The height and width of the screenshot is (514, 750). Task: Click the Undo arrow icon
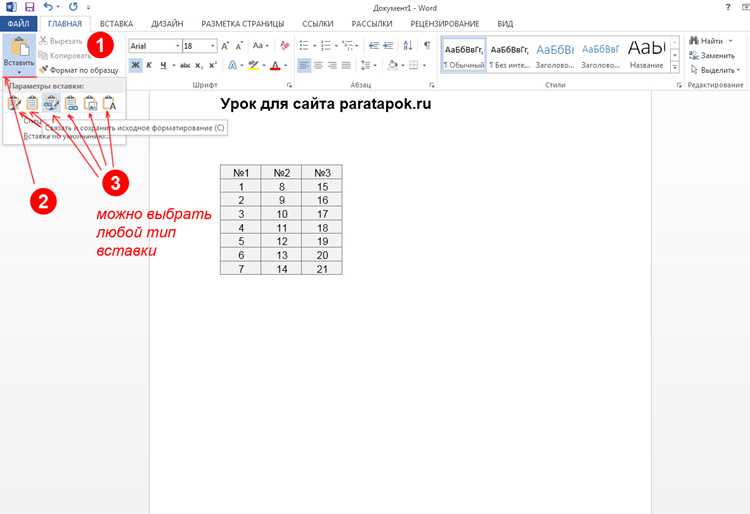pos(48,7)
